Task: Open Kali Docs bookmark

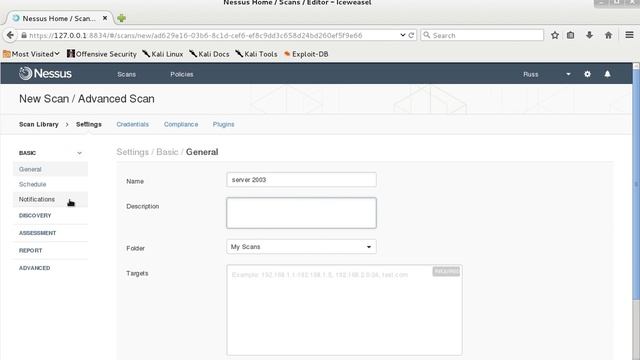Action: (209, 54)
